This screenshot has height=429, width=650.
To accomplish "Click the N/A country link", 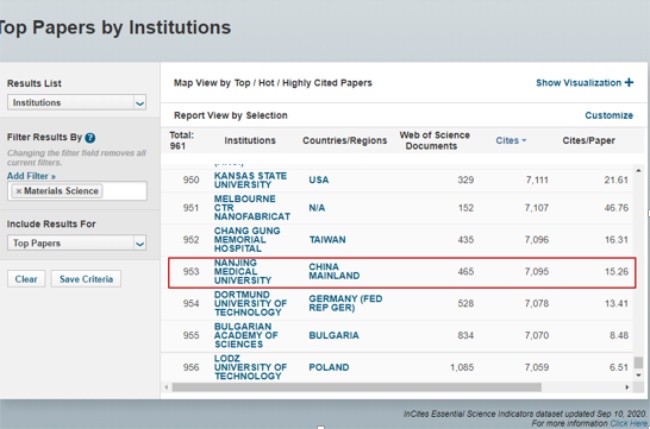I will (317, 208).
